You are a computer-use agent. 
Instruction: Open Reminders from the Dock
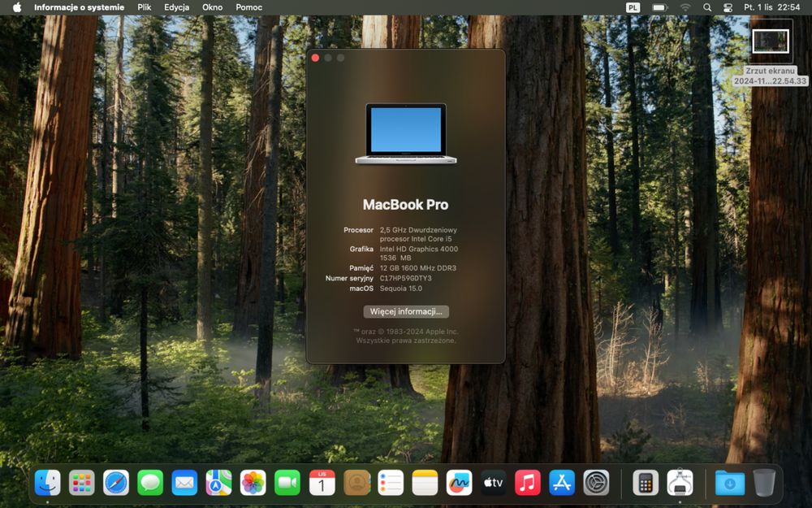click(391, 483)
